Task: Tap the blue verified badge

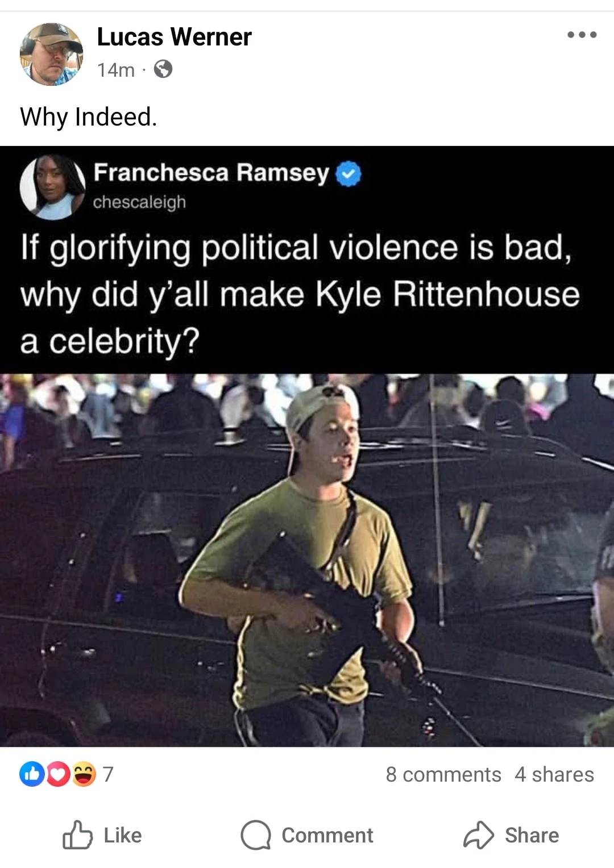Action: (349, 174)
